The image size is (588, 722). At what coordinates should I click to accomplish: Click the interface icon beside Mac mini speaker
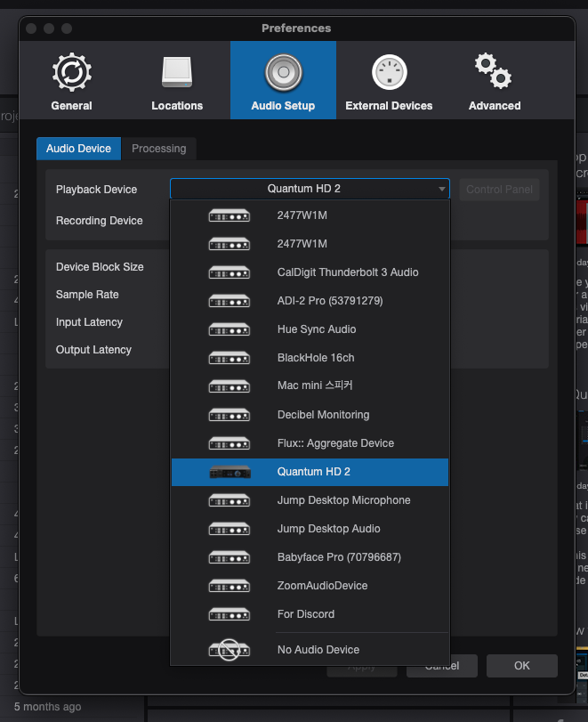tap(230, 385)
